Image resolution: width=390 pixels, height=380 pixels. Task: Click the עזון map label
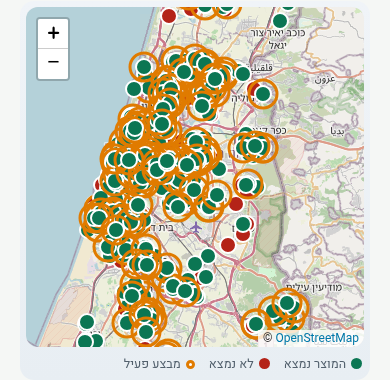[325, 79]
